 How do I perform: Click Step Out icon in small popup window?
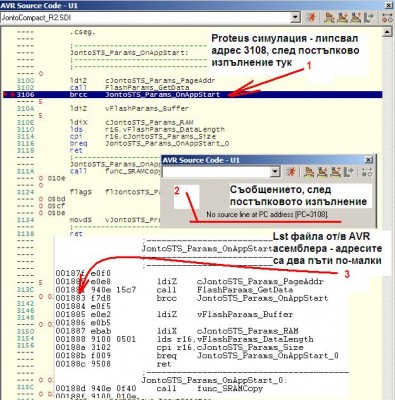(335, 172)
